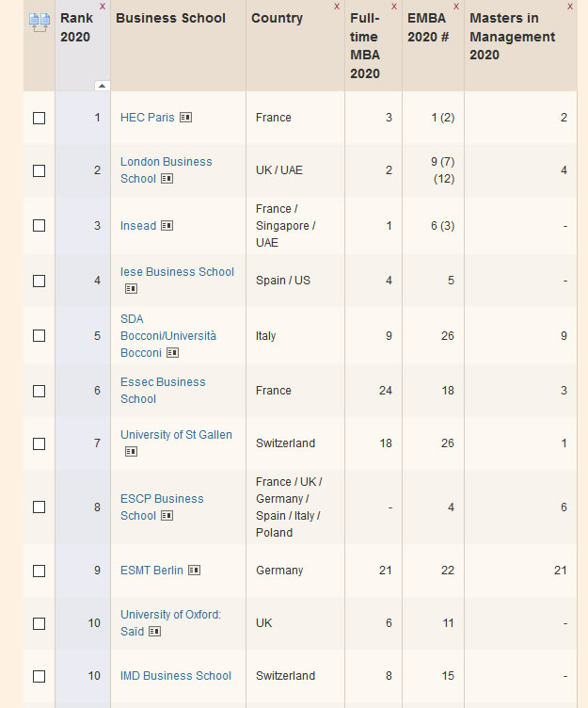Click EMBA value '9 (7) (12)'
Viewport: 588px width, 708px height.
coord(442,170)
